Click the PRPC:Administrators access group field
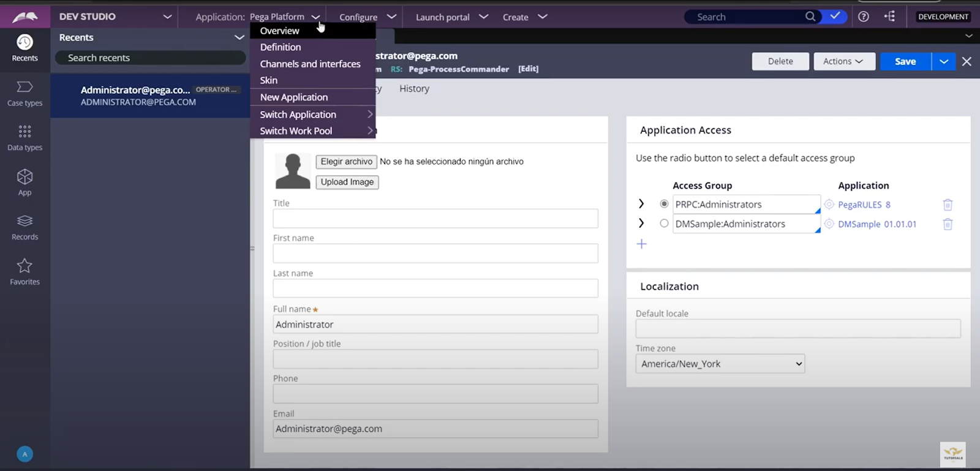This screenshot has width=980, height=471. [x=746, y=205]
